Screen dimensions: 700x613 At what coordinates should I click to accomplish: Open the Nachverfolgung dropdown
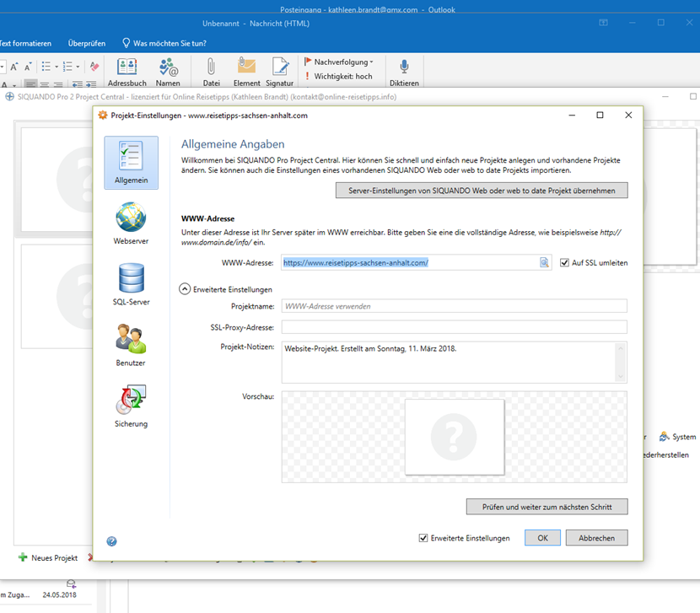339,62
